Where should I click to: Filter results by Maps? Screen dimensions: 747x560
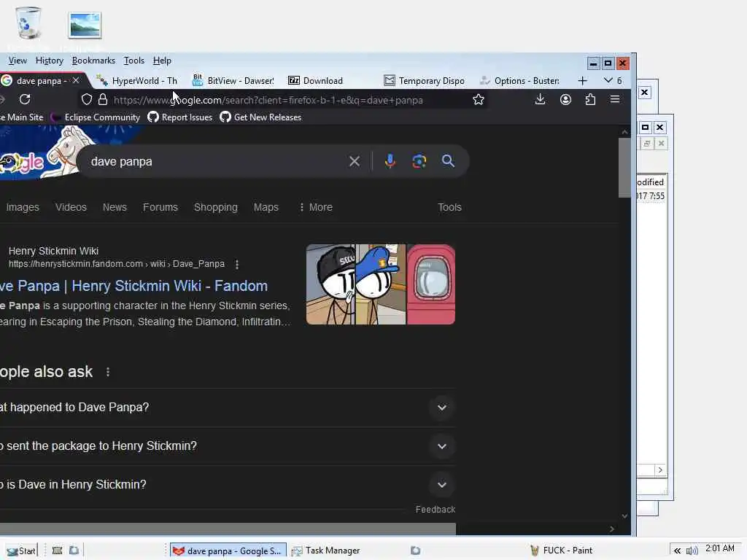(266, 207)
